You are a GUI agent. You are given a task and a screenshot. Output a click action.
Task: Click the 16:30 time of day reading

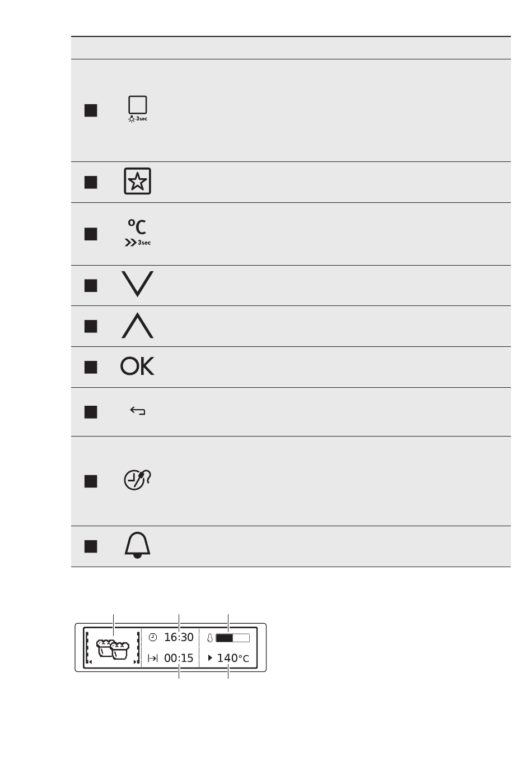179,637
